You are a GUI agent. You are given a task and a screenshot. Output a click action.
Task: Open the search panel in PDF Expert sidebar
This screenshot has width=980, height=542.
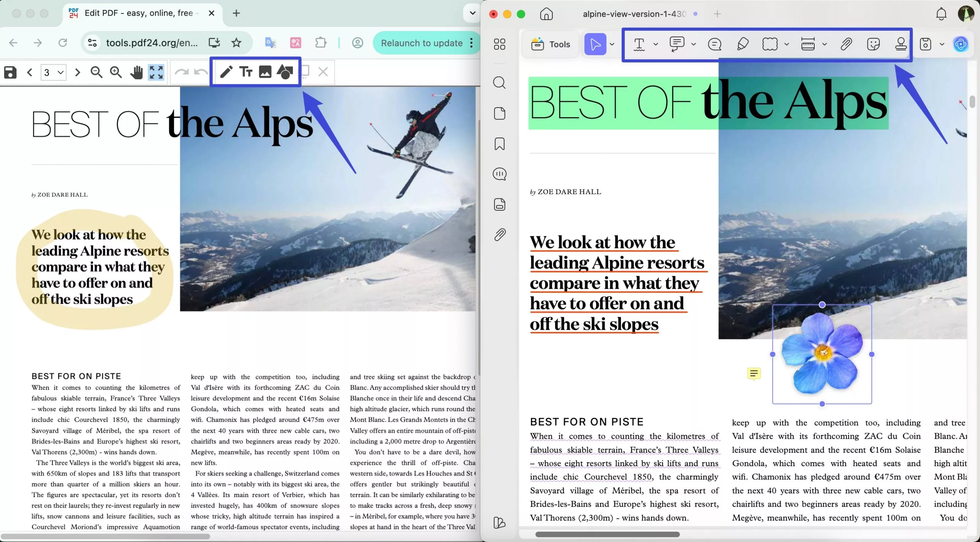point(499,82)
